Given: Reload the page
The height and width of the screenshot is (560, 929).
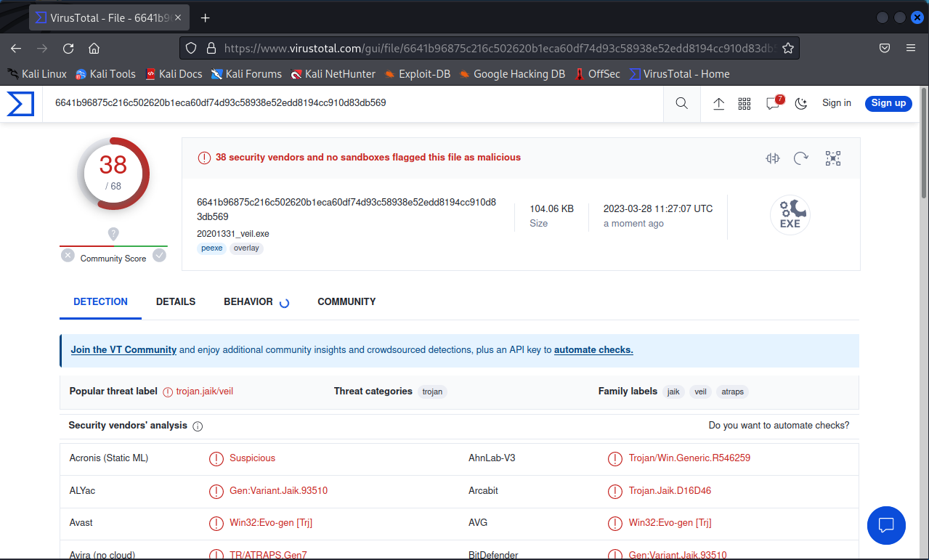Looking at the screenshot, I should click(68, 48).
